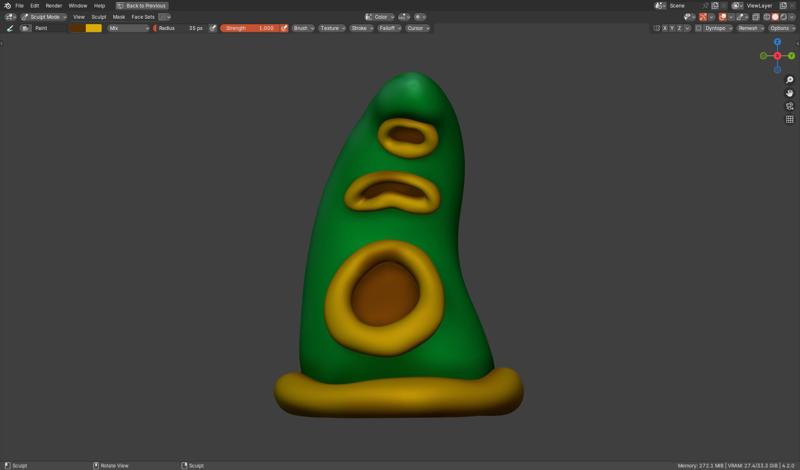
Task: Open the Sculpt Mode dropdown
Action: (x=44, y=17)
